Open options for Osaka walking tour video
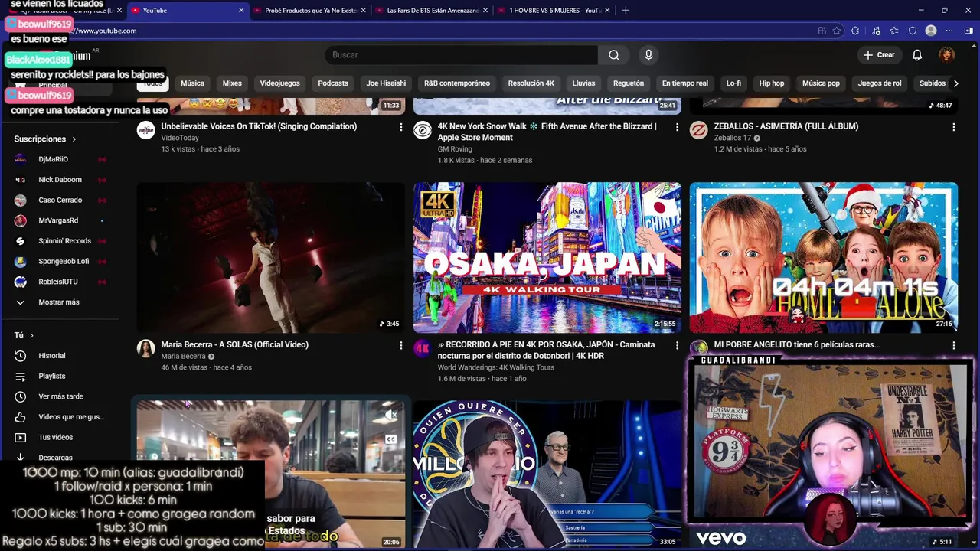The width and height of the screenshot is (980, 551). point(677,346)
